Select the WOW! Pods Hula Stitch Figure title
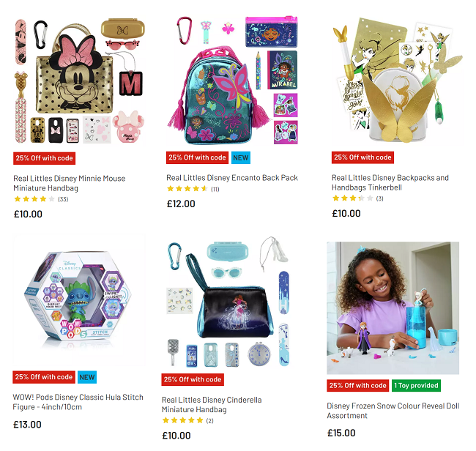Image resolution: width=476 pixels, height=451 pixels. 78,402
